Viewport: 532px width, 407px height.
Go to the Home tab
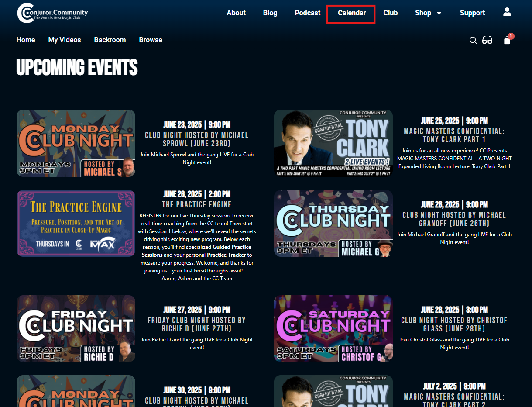pyautogui.click(x=26, y=40)
